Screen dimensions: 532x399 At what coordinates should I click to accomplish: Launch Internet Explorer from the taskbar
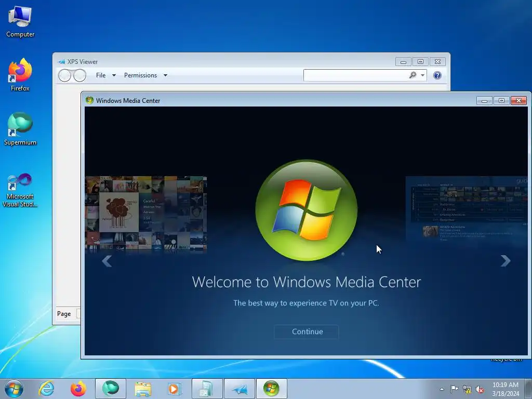point(46,389)
